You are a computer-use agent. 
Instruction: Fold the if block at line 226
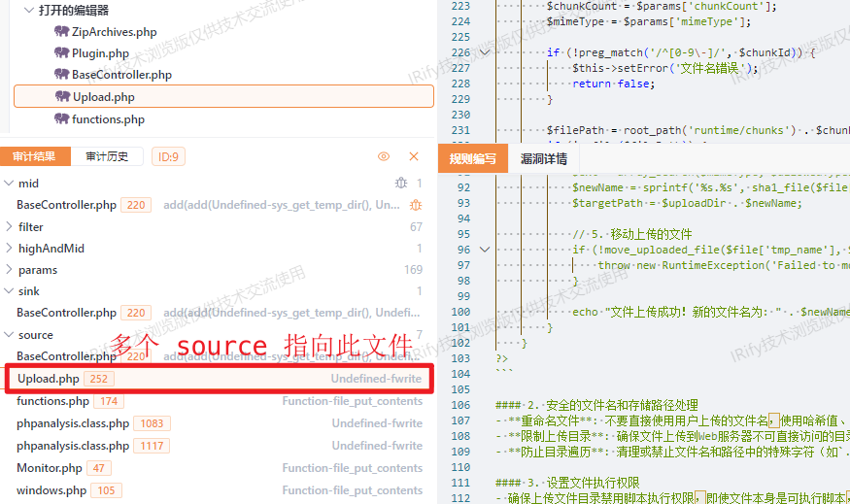click(x=485, y=52)
